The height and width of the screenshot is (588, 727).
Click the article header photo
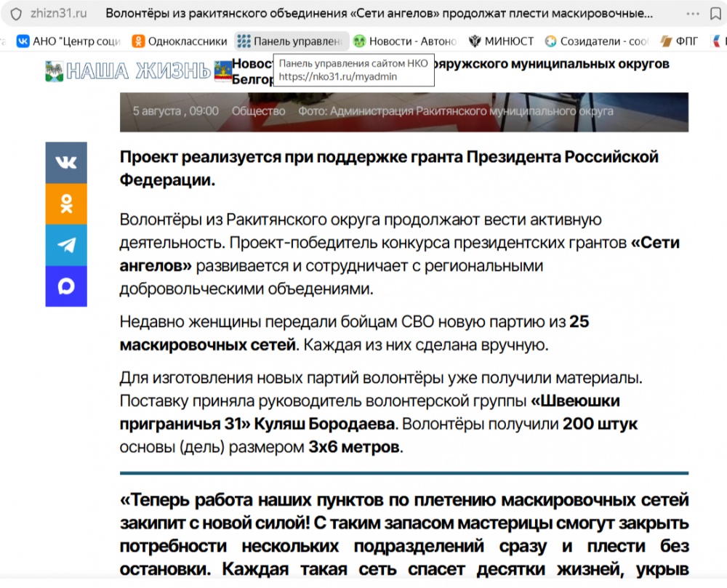click(x=403, y=112)
